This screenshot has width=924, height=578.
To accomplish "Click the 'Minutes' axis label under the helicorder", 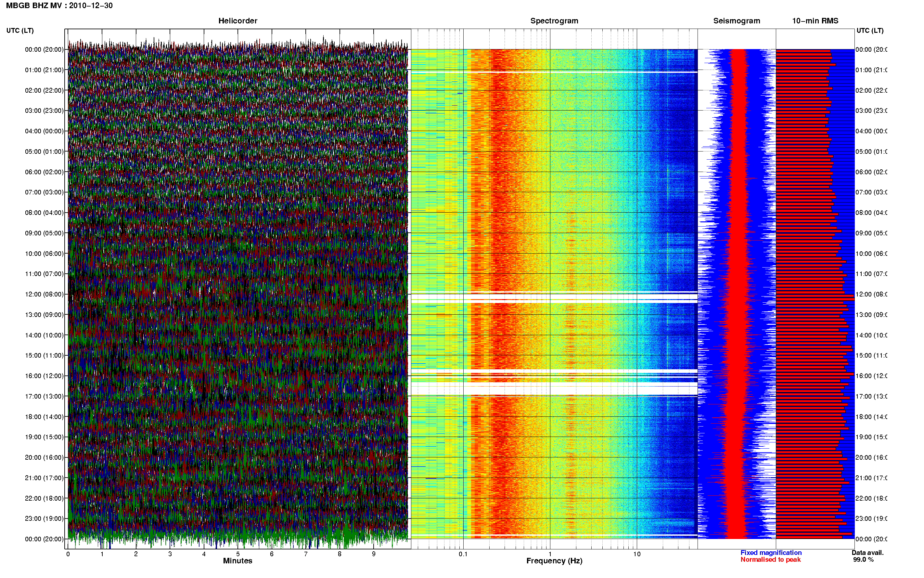I will tap(237, 561).
